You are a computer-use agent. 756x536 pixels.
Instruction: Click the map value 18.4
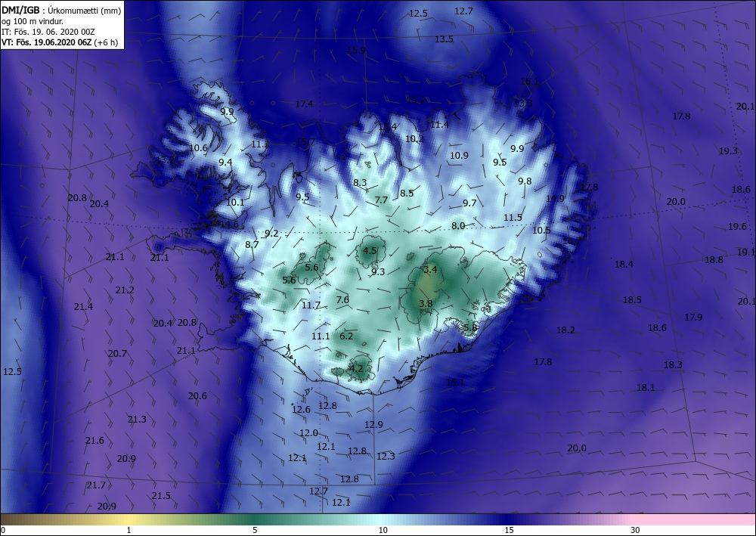[x=624, y=264]
